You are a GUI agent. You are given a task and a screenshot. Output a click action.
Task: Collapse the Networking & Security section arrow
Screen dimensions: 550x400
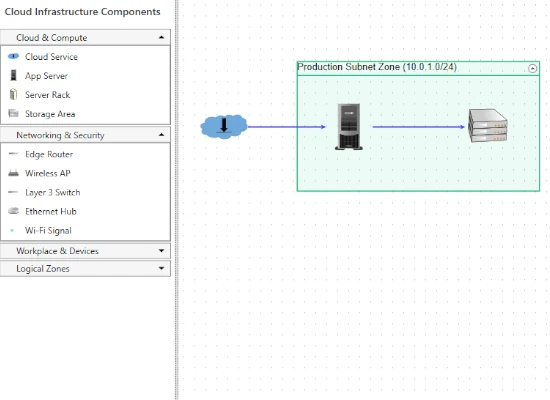tap(161, 135)
